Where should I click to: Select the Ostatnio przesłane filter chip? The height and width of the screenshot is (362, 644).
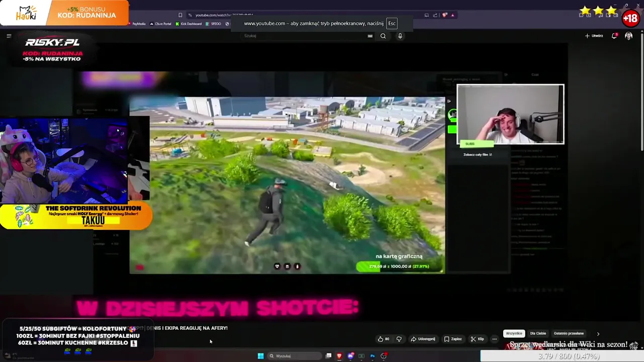569,333
